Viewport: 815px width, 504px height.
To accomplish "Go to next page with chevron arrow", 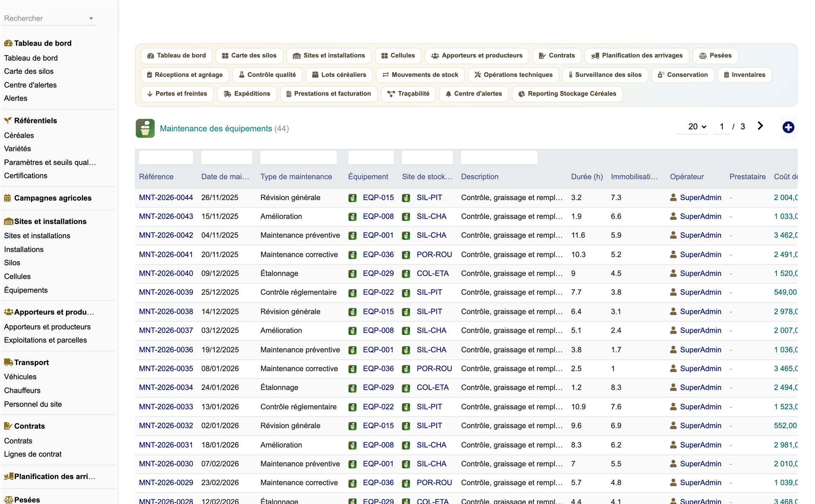I will [x=760, y=126].
